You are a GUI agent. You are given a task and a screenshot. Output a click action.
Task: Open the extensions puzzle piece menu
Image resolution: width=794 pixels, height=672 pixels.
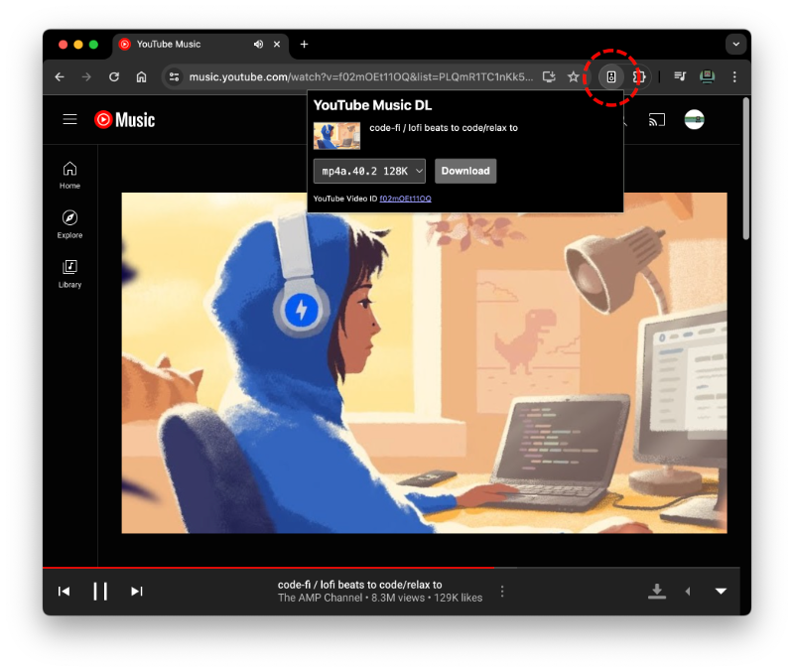click(638, 77)
